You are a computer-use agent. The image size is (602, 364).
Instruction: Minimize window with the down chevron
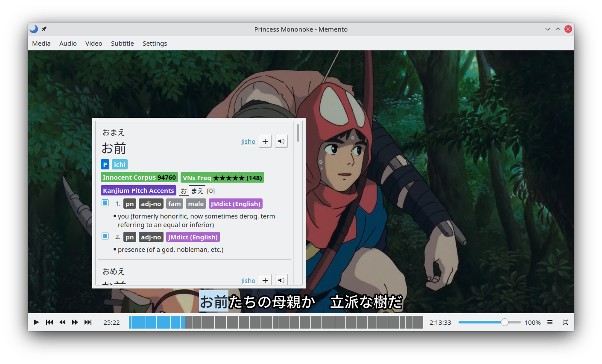coord(548,29)
